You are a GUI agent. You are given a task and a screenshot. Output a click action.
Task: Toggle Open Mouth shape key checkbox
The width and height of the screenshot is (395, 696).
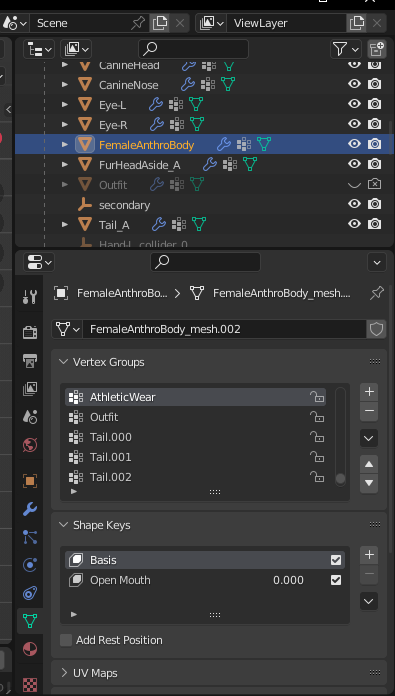pyautogui.click(x=336, y=580)
